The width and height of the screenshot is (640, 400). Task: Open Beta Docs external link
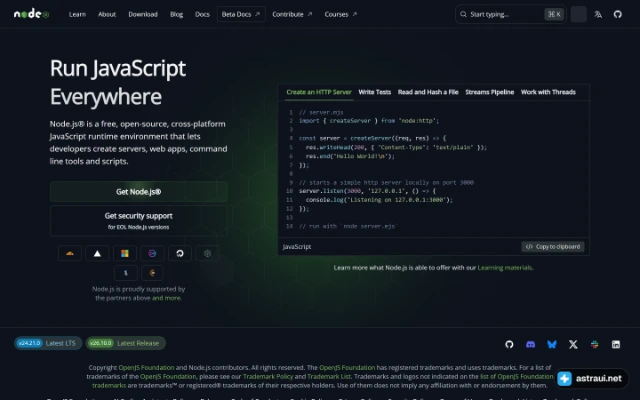241,14
